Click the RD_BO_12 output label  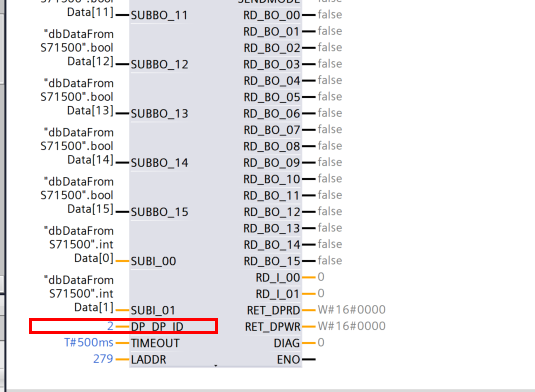[272, 212]
